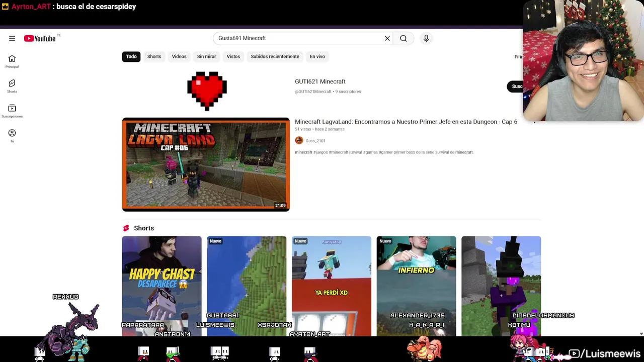Click the scroll down arrow
Viewport: 644px width, 362px height.
(641, 334)
